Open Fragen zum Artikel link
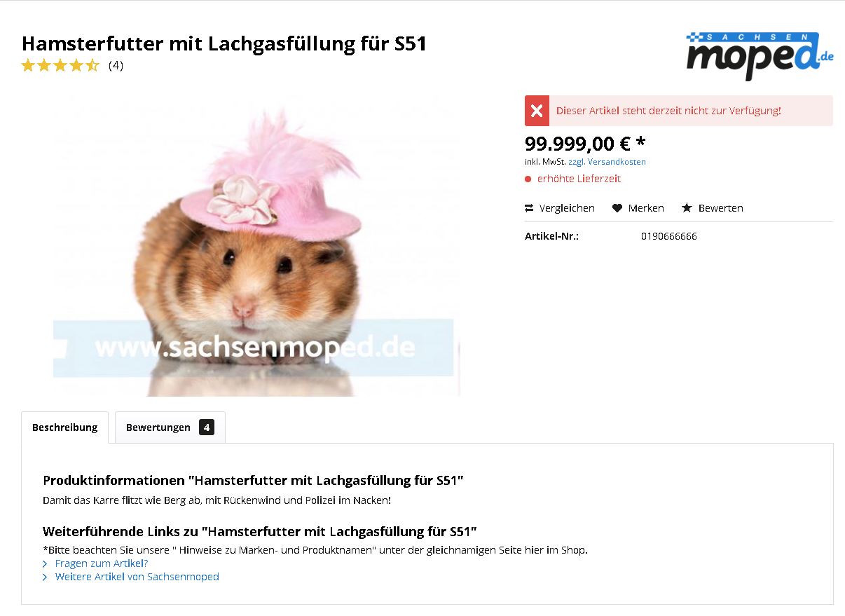Viewport: 845px width, 616px height. pyautogui.click(x=102, y=563)
